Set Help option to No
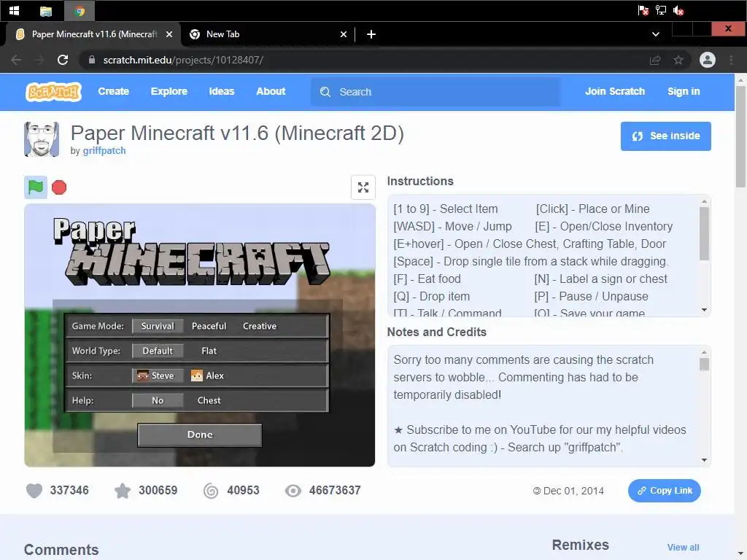Image resolution: width=747 pixels, height=560 pixels. point(158,400)
